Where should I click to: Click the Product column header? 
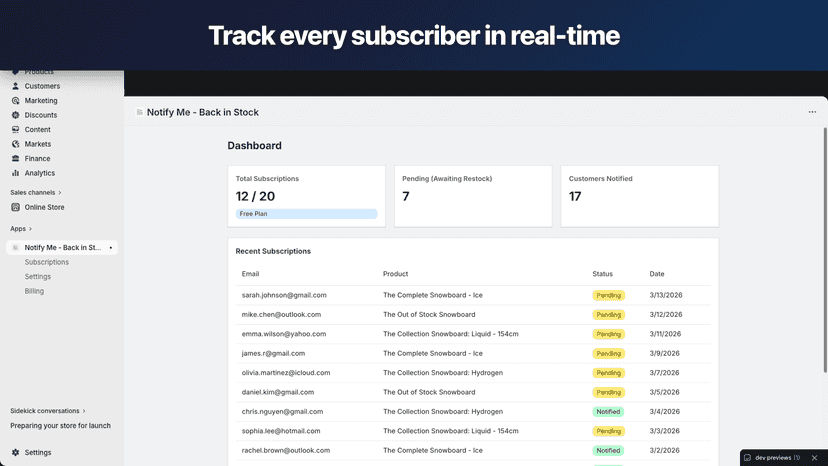click(x=396, y=274)
